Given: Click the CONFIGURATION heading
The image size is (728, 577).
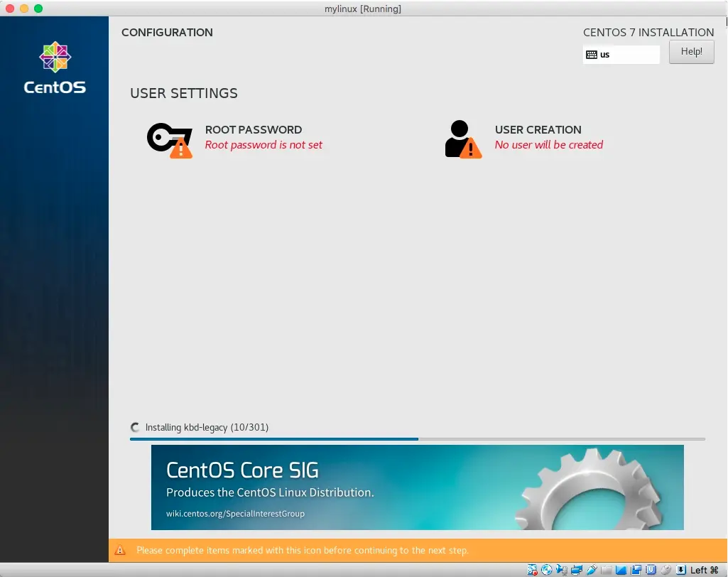Looking at the screenshot, I should (167, 33).
